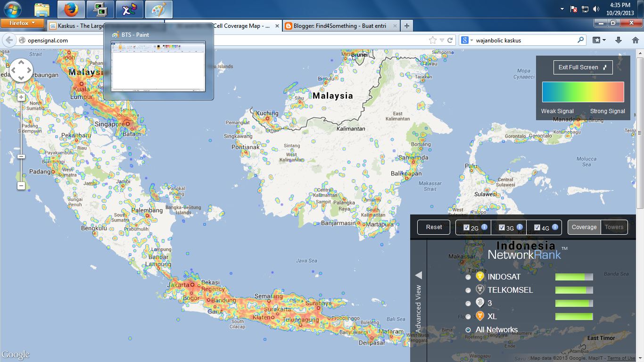
Task: Uncheck the 4G checkbox
Action: pos(537,228)
